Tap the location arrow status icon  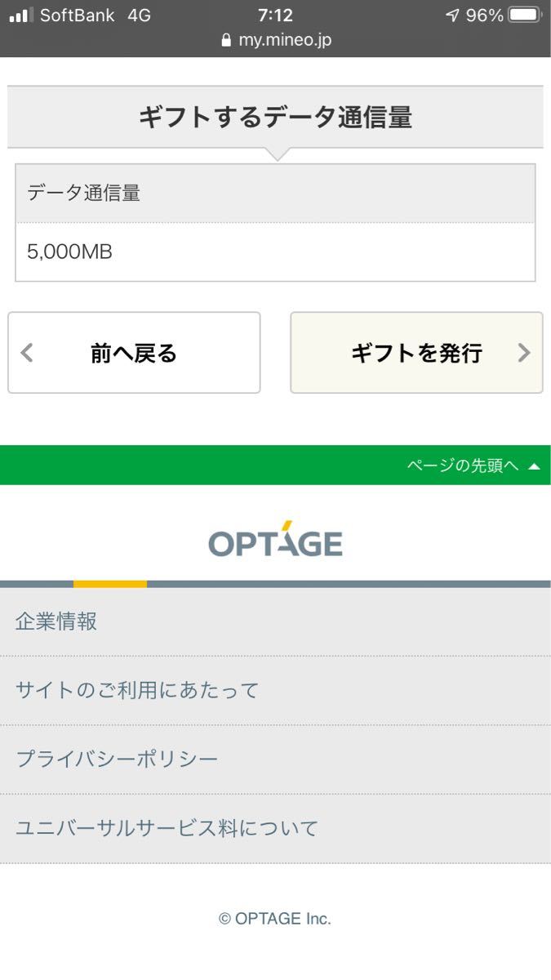[x=453, y=15]
